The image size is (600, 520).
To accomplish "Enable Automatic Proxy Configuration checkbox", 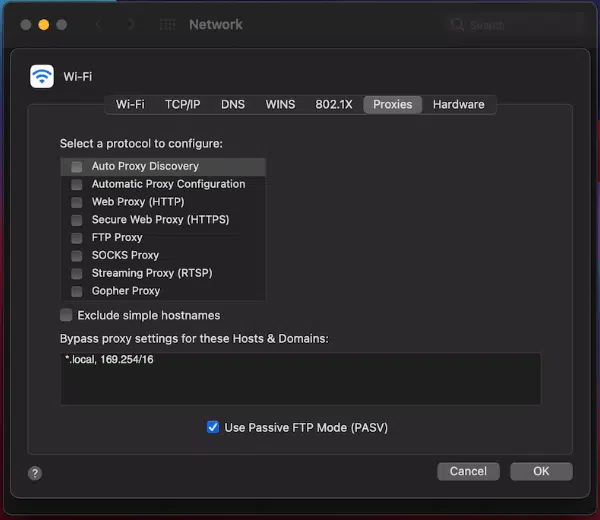I will [77, 184].
